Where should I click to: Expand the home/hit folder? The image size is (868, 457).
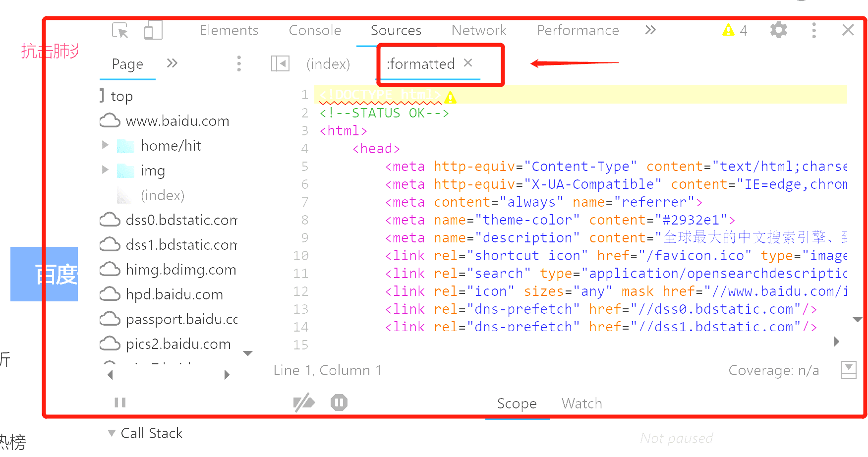tap(105, 145)
